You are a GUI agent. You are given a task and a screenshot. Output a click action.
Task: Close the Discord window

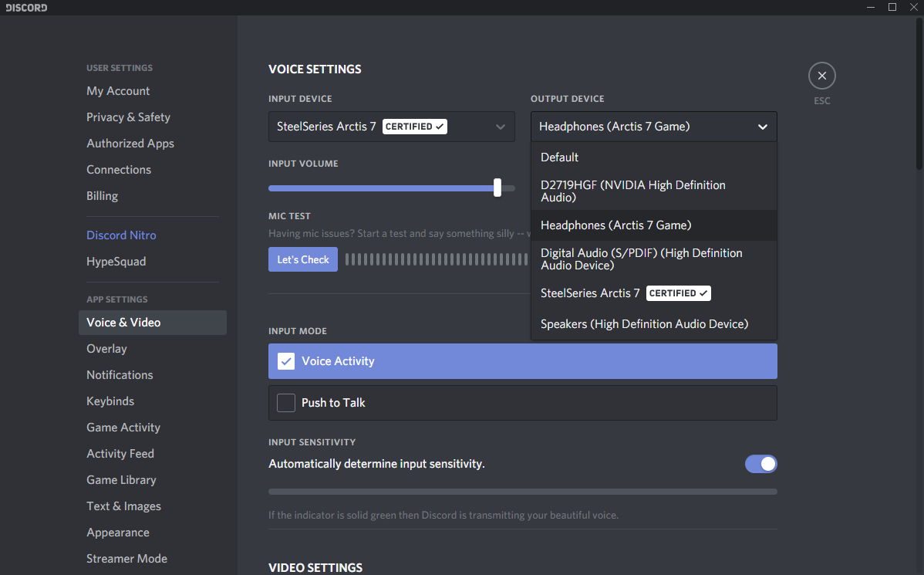[x=913, y=7]
